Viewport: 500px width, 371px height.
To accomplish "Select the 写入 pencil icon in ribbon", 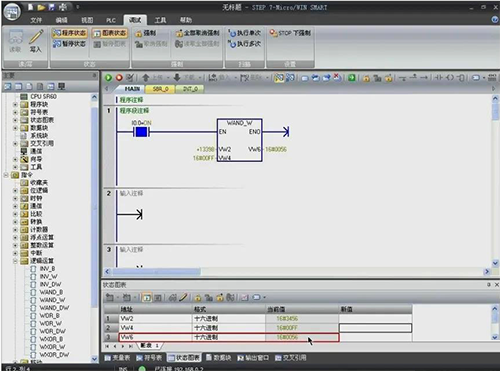I will [x=35, y=41].
